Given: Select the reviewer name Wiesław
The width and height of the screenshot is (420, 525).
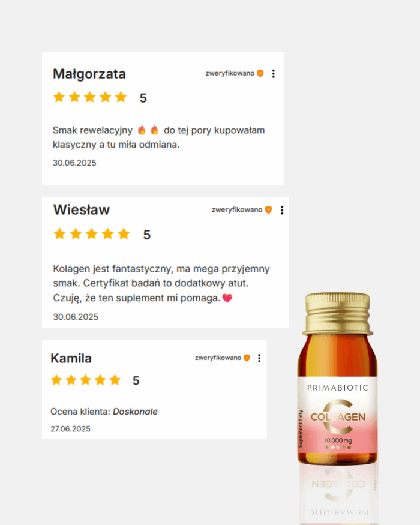Looking at the screenshot, I should click(x=82, y=210).
